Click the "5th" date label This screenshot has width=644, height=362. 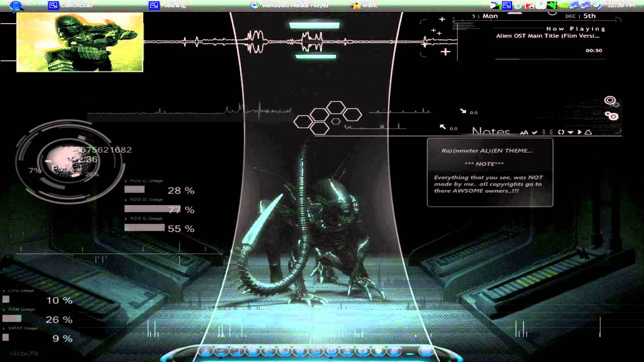click(x=590, y=16)
